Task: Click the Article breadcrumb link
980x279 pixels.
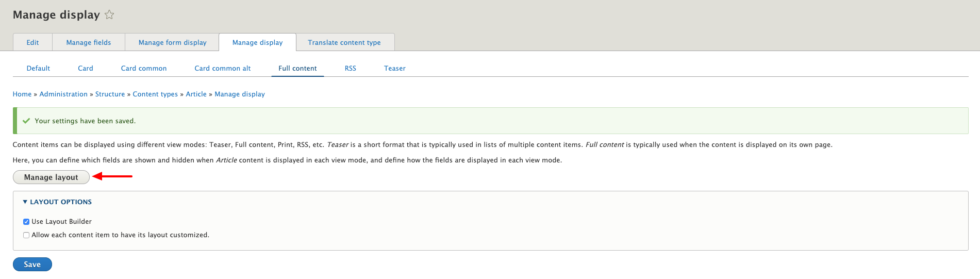Action: click(196, 94)
